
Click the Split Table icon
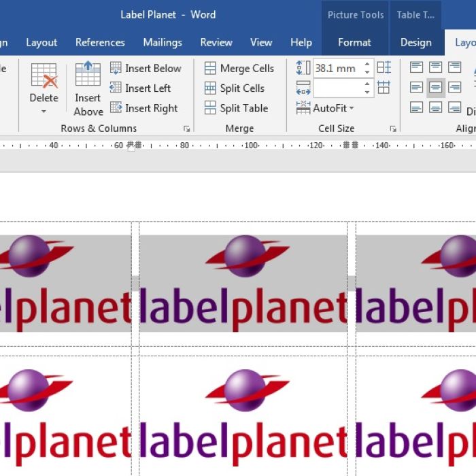pos(210,107)
